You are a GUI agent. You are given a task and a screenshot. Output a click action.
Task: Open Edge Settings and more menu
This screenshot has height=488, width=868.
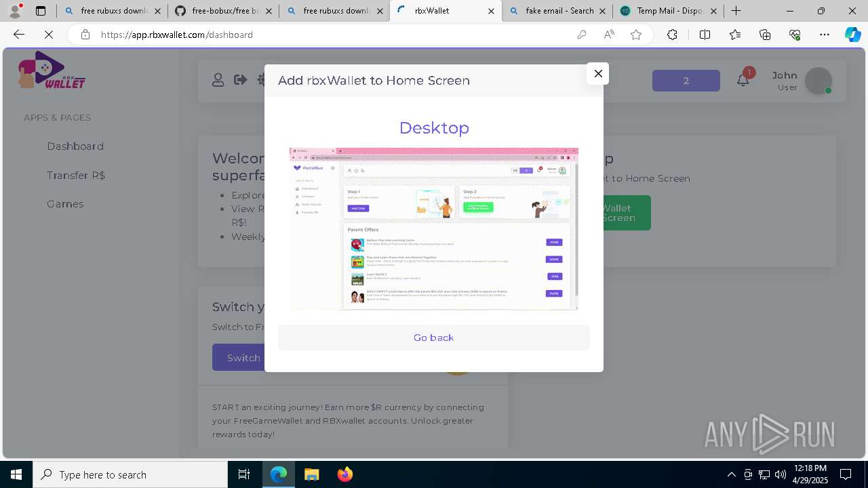(x=825, y=35)
